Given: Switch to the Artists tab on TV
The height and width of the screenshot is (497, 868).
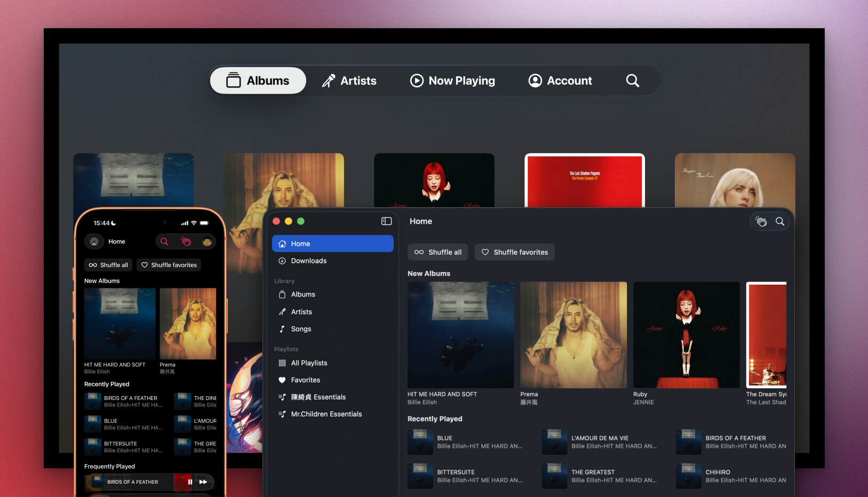Looking at the screenshot, I should coord(349,81).
